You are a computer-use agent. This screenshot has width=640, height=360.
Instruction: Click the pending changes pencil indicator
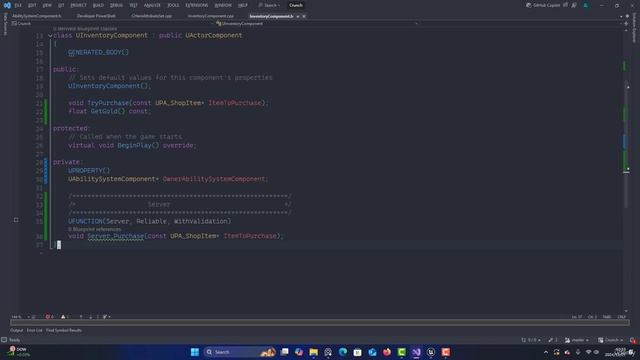coord(553,340)
